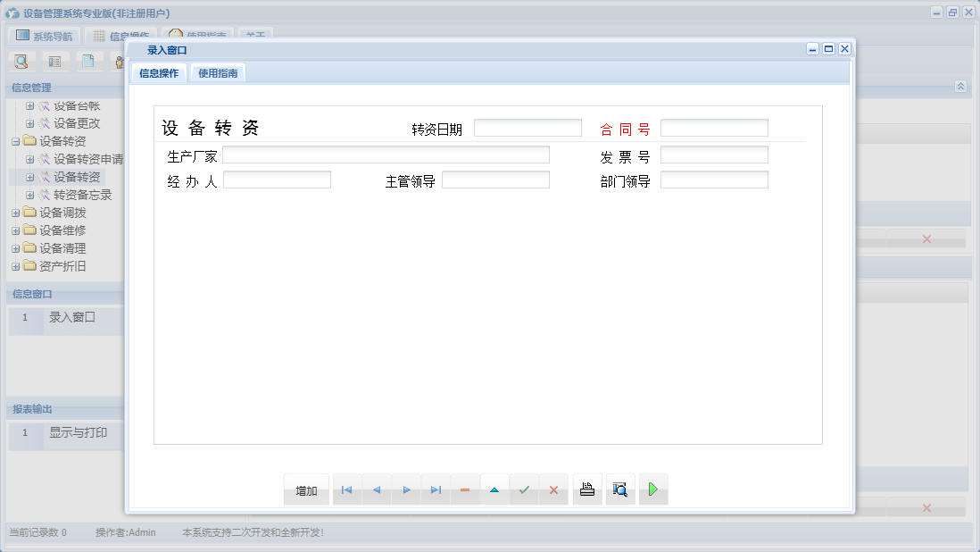The height and width of the screenshot is (552, 980).
Task: Switch to 使用指南 tab in 录入窗口
Action: 218,73
